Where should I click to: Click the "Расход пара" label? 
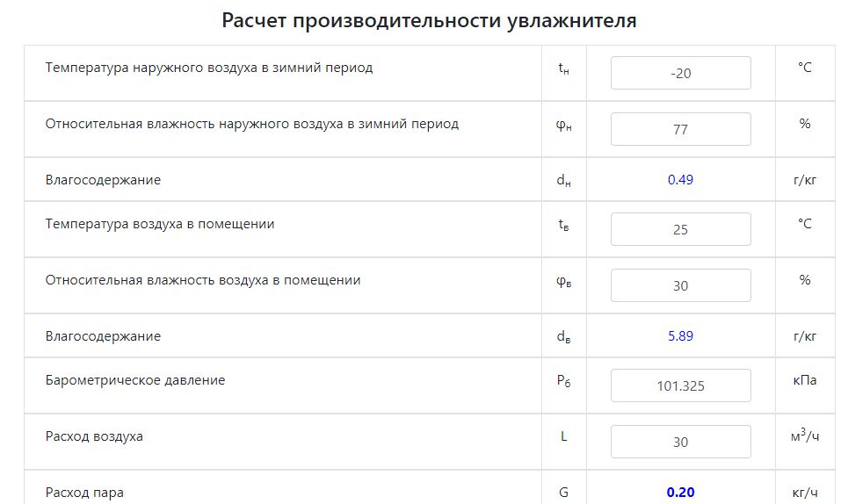coord(84,493)
